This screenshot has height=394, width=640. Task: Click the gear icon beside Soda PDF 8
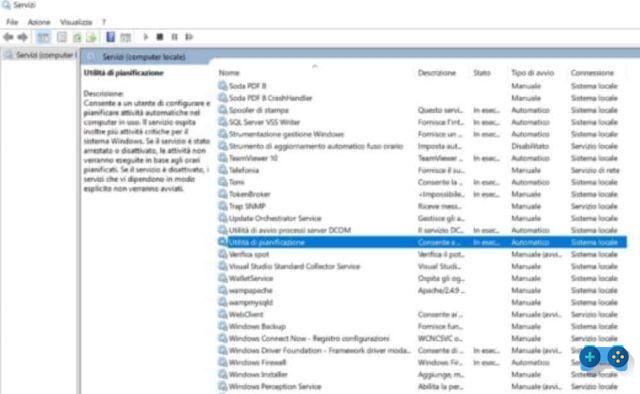click(222, 86)
